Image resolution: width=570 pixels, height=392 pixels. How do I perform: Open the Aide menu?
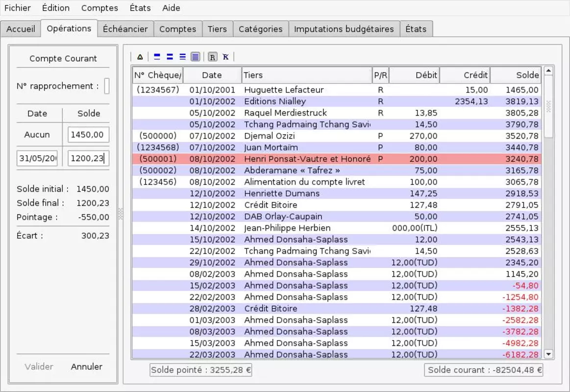pyautogui.click(x=171, y=8)
